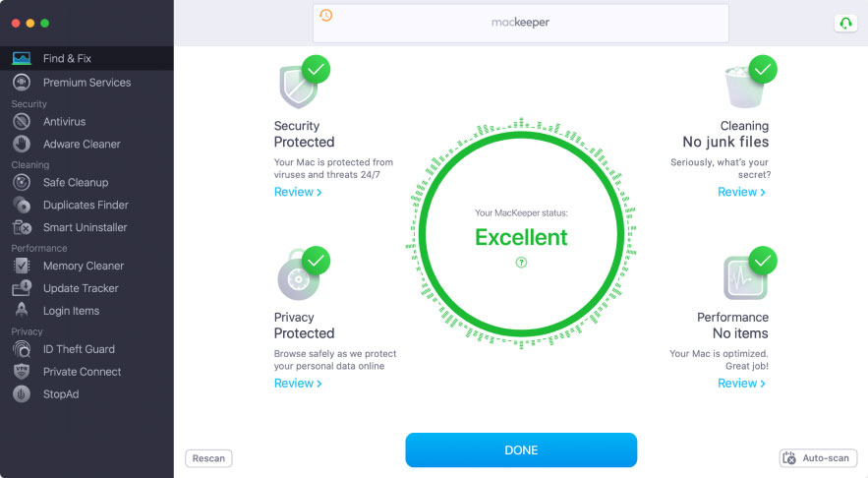Select the Adware Cleaner hand icon
868x478 pixels.
[x=22, y=144]
